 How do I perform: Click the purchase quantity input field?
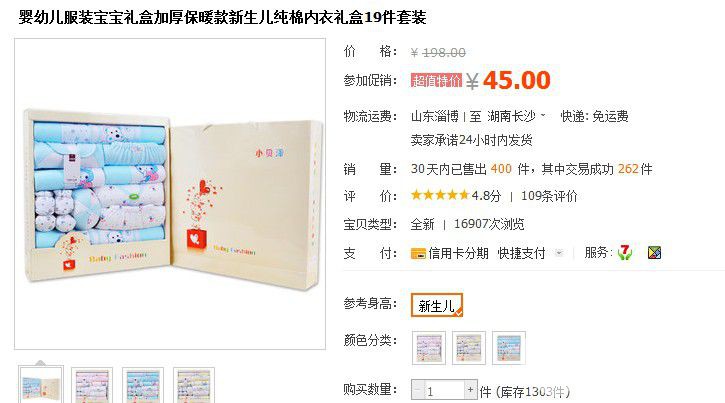(x=443, y=390)
